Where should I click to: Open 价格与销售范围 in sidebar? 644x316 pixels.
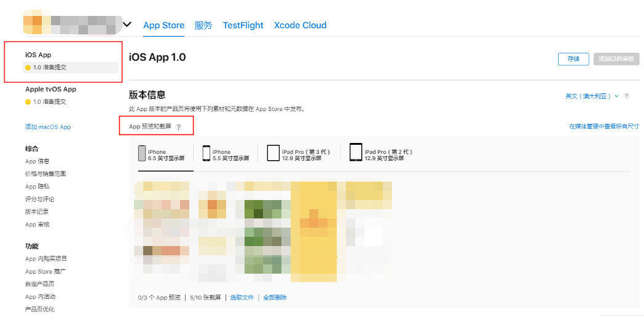point(45,174)
